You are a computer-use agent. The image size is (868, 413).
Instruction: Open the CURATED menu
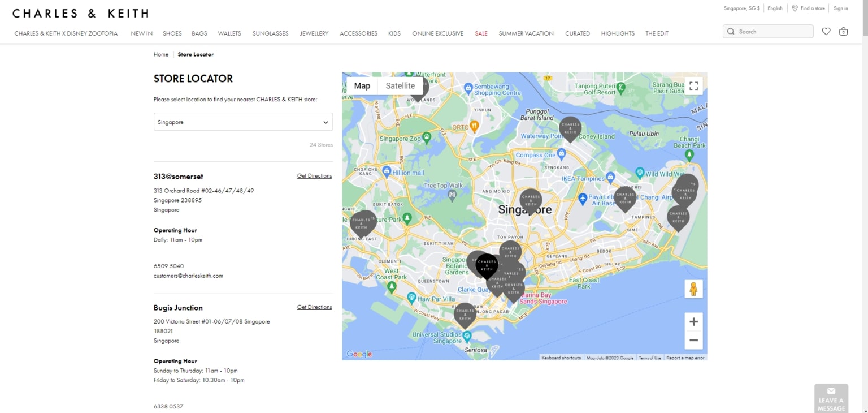(578, 33)
